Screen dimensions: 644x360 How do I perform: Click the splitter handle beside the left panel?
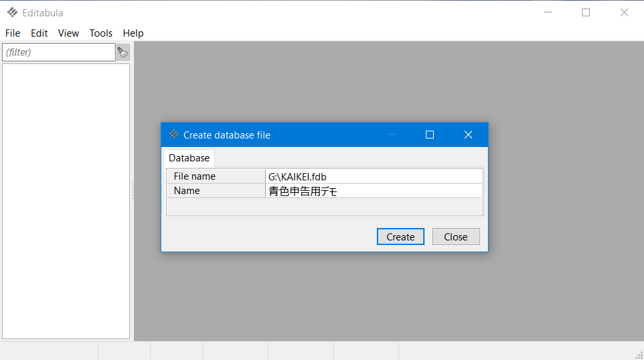pos(132,191)
